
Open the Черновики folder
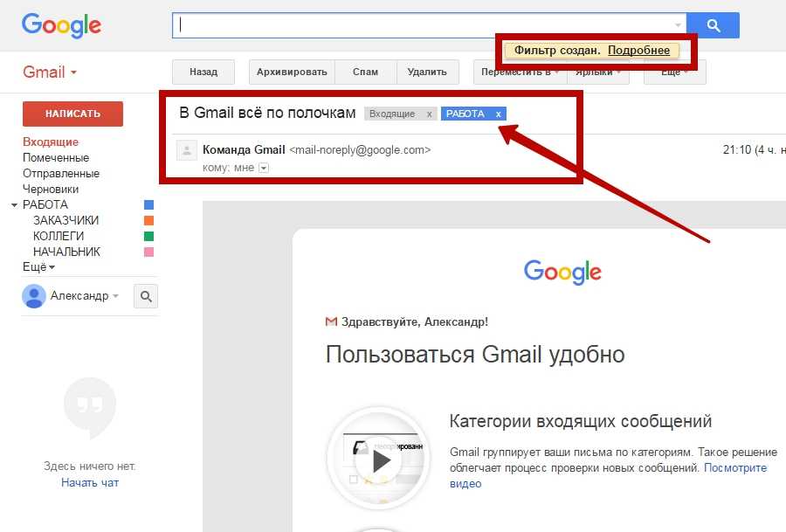51,189
